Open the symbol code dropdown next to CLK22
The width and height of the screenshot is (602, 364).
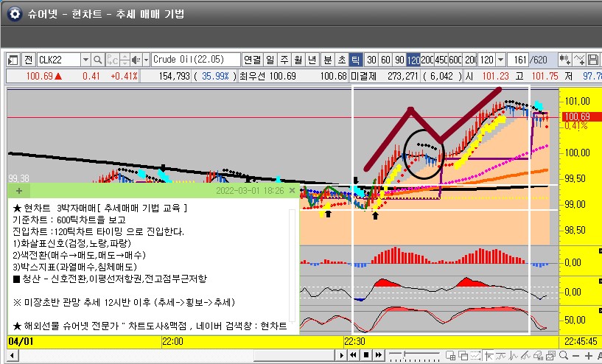[x=85, y=60]
